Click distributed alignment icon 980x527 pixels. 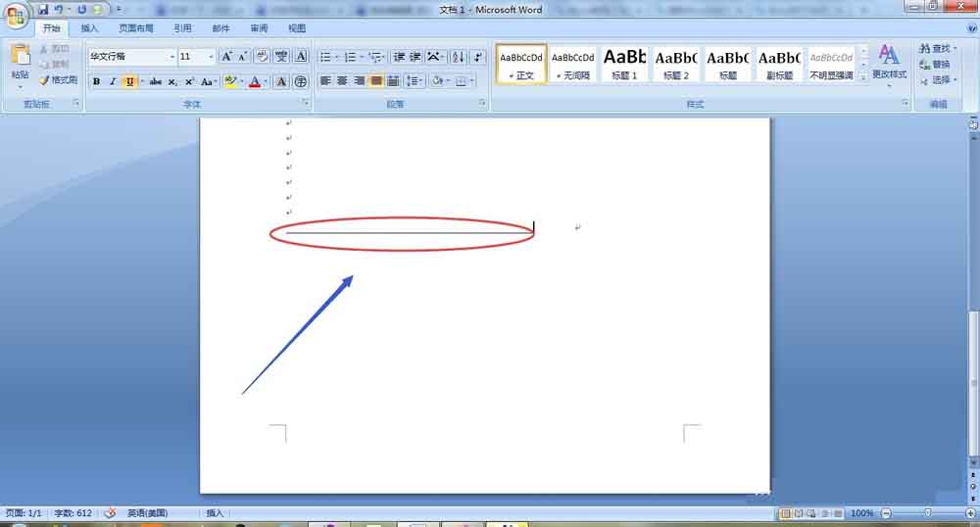[393, 81]
